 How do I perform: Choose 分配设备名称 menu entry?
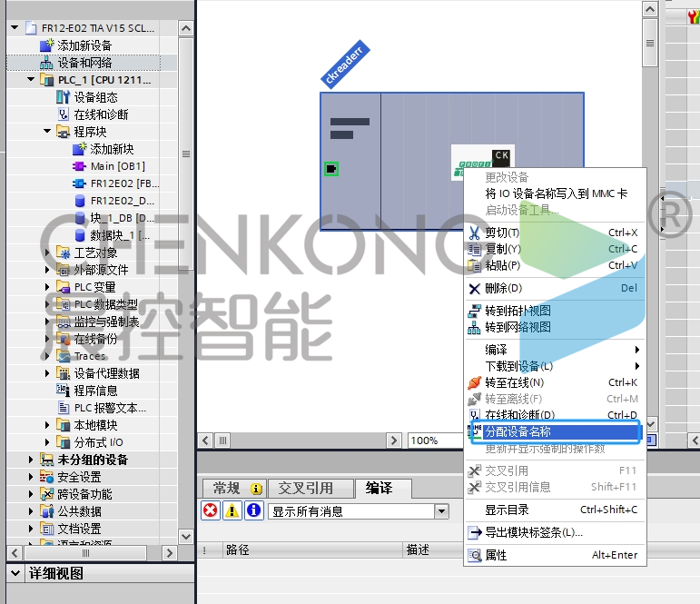[556, 431]
